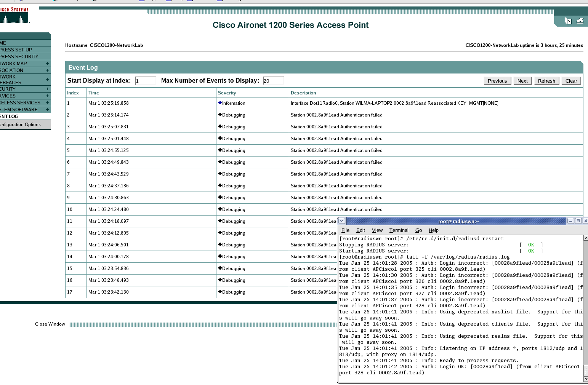
Task: Click the Close Window link
Action: tap(50, 324)
